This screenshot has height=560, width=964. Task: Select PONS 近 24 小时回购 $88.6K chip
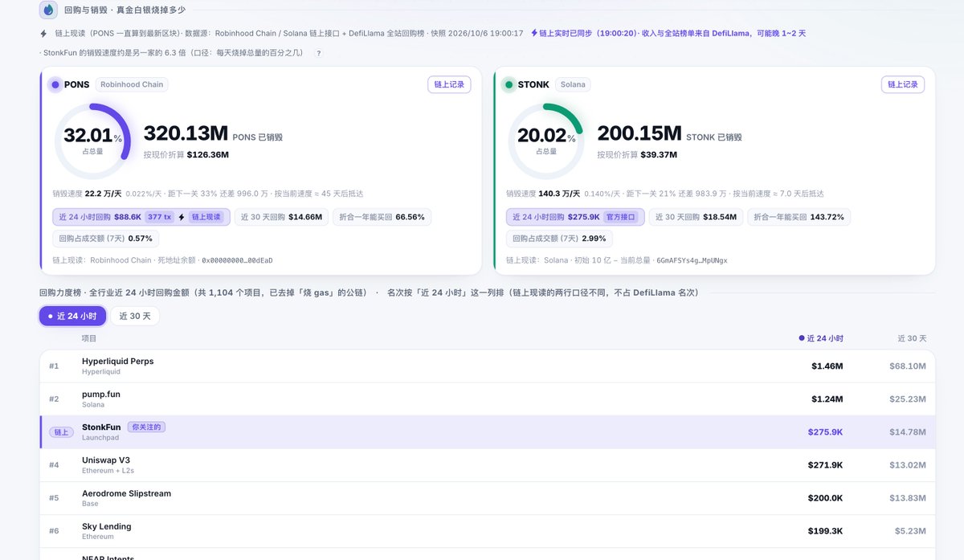click(x=141, y=217)
